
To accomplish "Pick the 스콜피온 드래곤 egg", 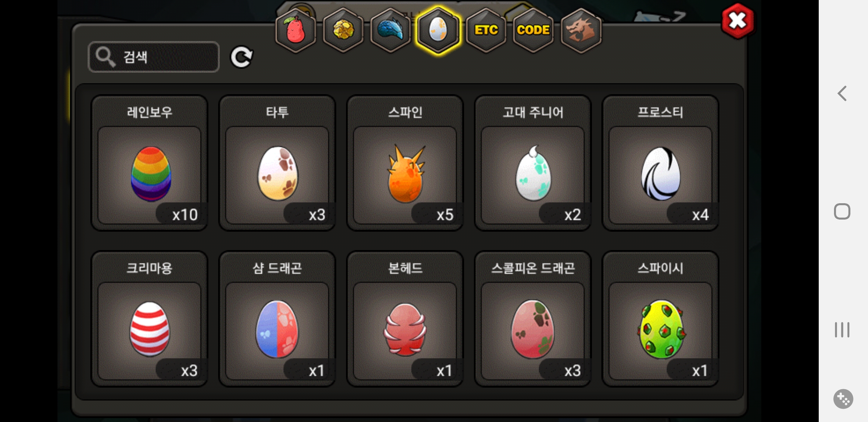I will 533,319.
